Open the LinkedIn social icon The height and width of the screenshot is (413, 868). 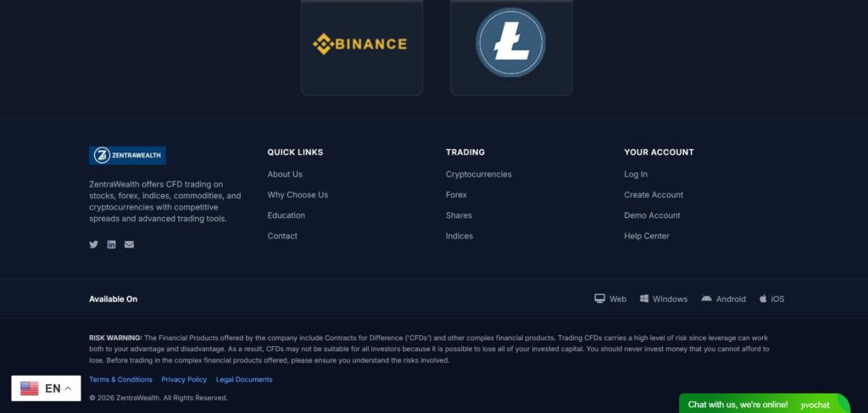pos(111,244)
